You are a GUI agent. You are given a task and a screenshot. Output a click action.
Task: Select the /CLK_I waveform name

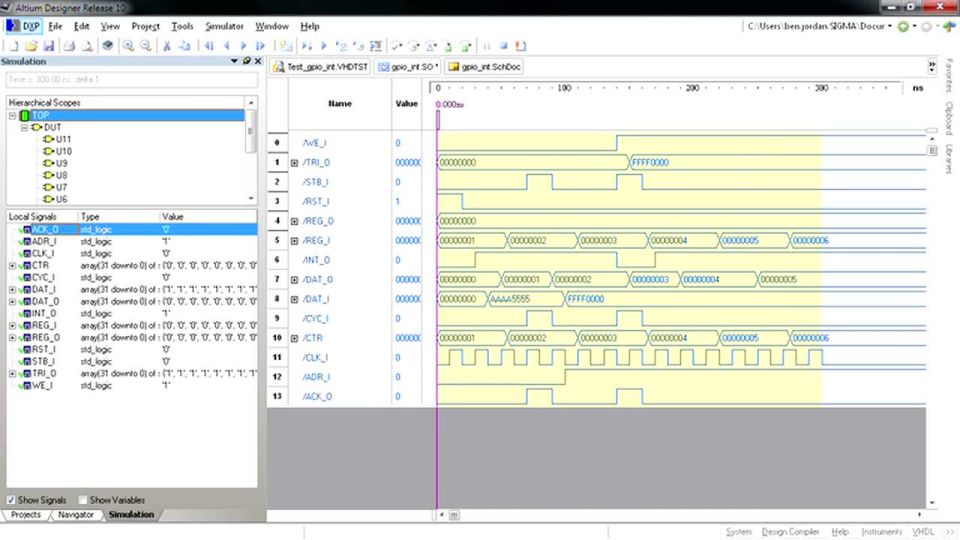[x=316, y=358]
